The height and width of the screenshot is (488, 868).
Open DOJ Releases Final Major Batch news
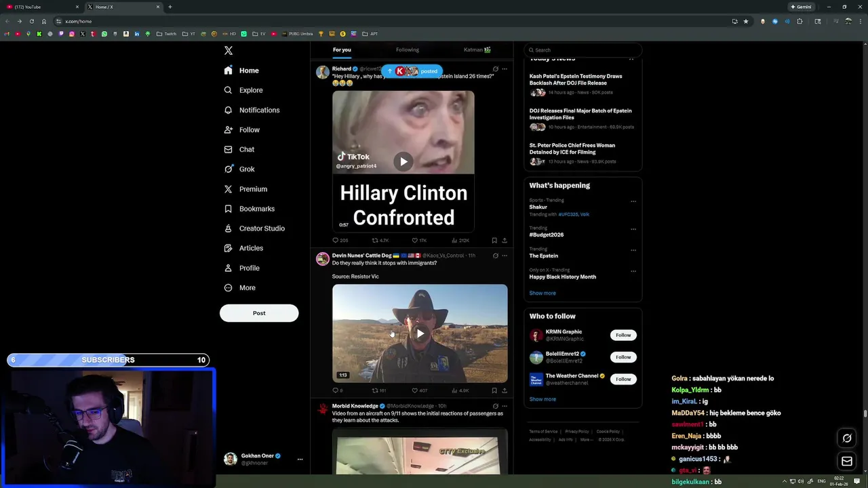tap(580, 114)
